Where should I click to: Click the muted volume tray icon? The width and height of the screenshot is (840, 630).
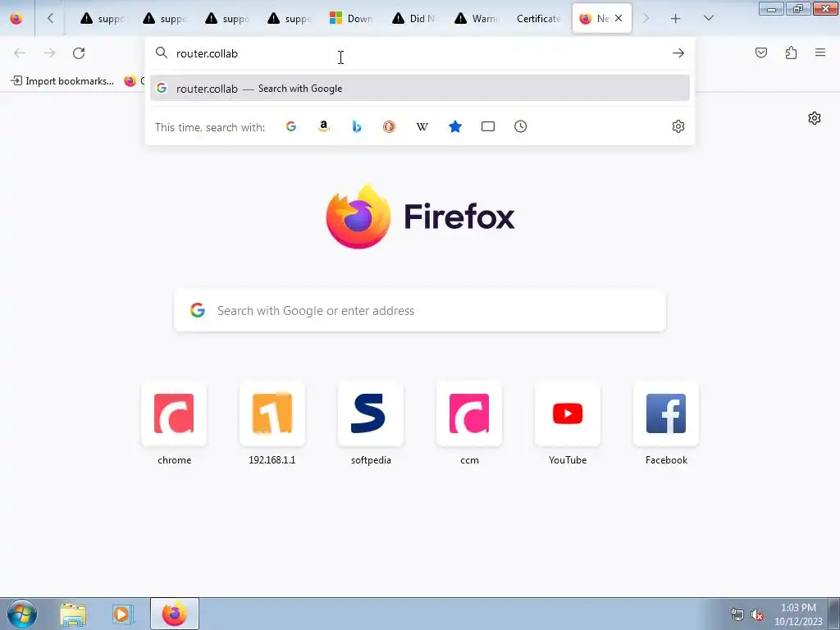[757, 615]
